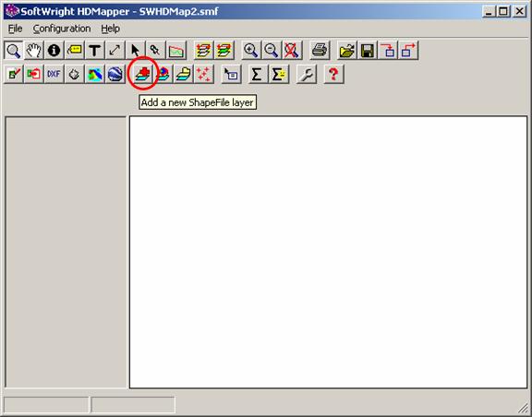This screenshot has width=532, height=417.
Task: Click the zoom out magnifier icon
Action: point(272,51)
